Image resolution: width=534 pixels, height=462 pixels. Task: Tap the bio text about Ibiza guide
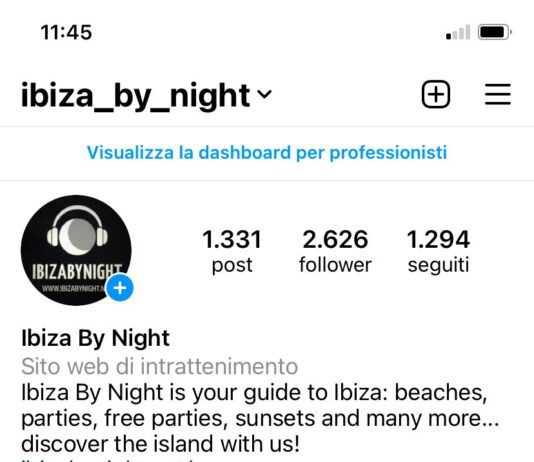click(x=260, y=418)
